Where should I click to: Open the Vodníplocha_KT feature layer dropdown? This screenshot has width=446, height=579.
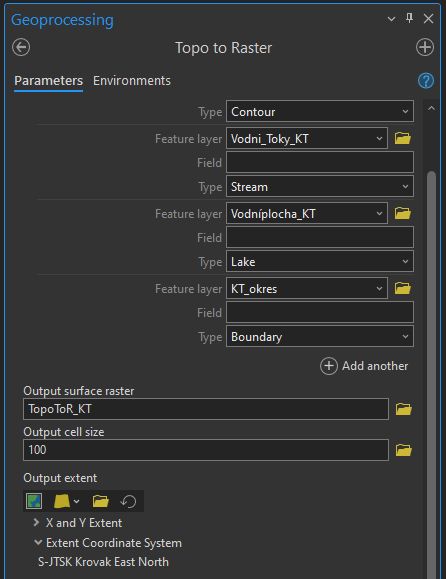click(307, 213)
